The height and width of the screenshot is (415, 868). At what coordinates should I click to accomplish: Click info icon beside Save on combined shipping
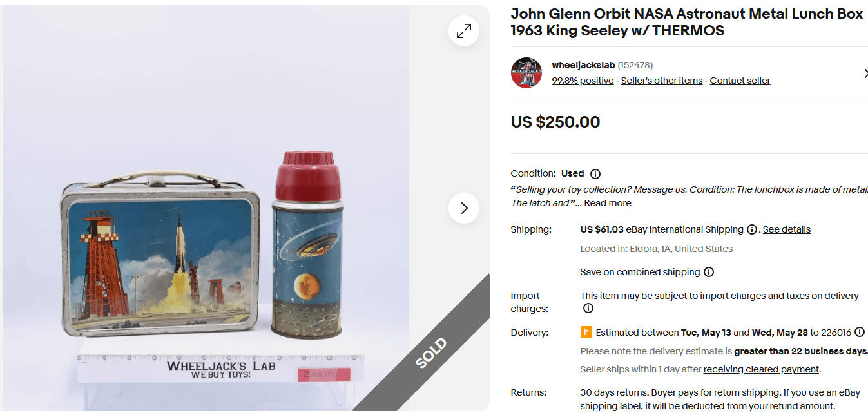point(709,272)
